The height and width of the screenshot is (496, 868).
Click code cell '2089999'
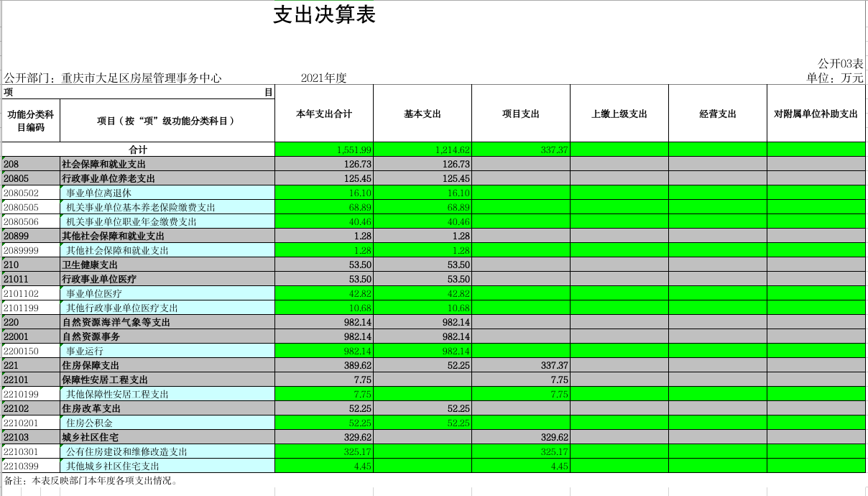[31, 250]
